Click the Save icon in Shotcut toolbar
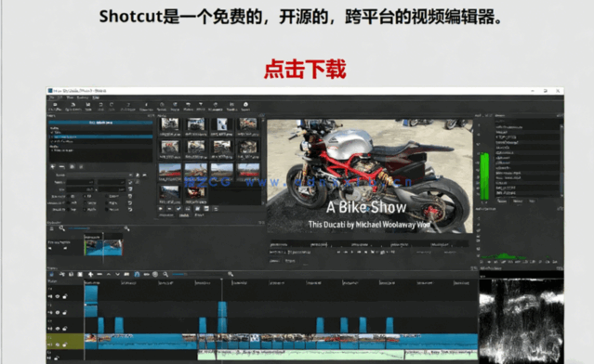The width and height of the screenshot is (594, 364). coord(88,107)
